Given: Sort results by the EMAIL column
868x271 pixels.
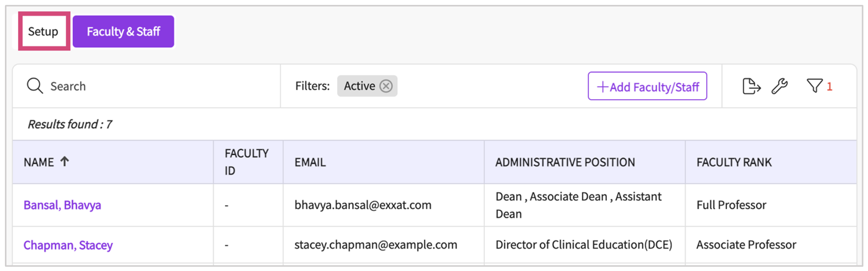Looking at the screenshot, I should [310, 162].
